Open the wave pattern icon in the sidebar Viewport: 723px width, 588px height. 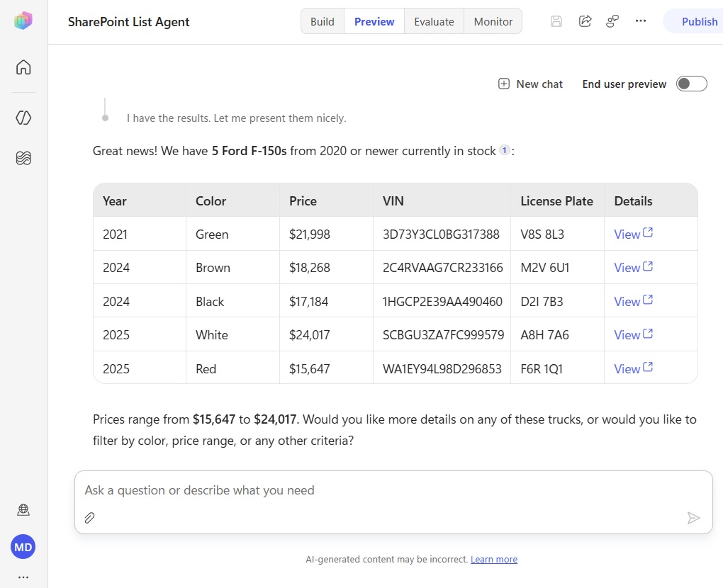point(23,158)
